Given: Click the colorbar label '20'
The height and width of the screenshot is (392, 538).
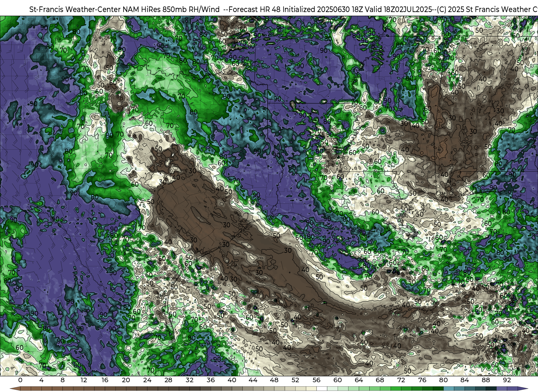Looking at the screenshot, I should click(126, 380).
